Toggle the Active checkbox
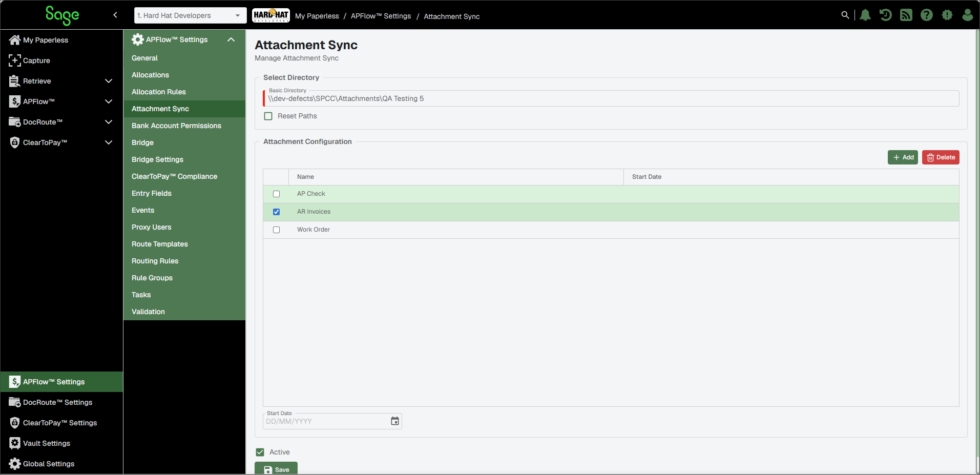The height and width of the screenshot is (475, 980). tap(260, 452)
